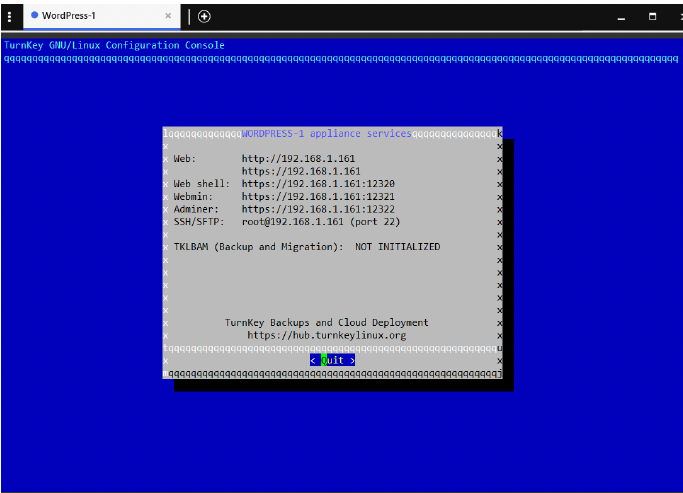Click the WORDPRESS-1 appliance services title

pos(326,133)
